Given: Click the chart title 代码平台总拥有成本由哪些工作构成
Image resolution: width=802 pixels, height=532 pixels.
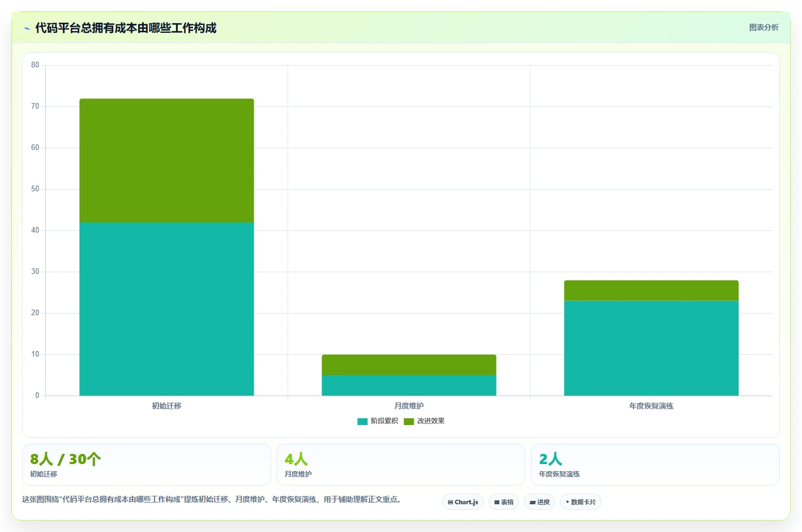Looking at the screenshot, I should coord(126,28).
